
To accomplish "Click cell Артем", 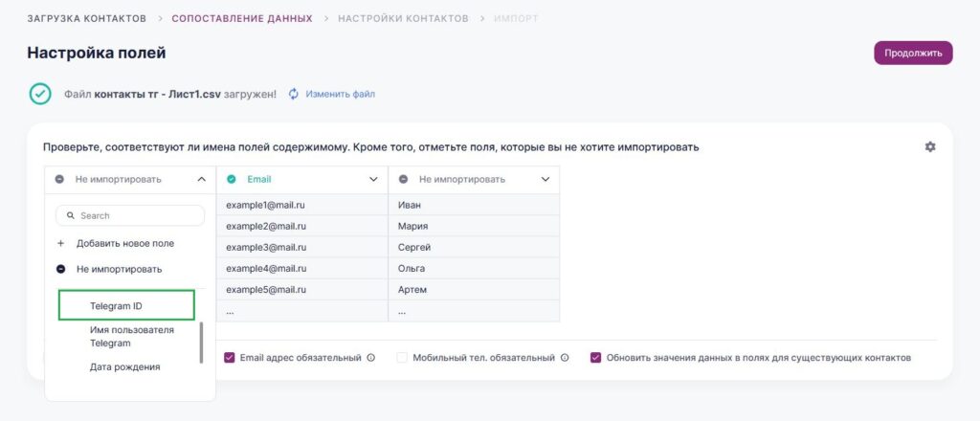I will (474, 289).
